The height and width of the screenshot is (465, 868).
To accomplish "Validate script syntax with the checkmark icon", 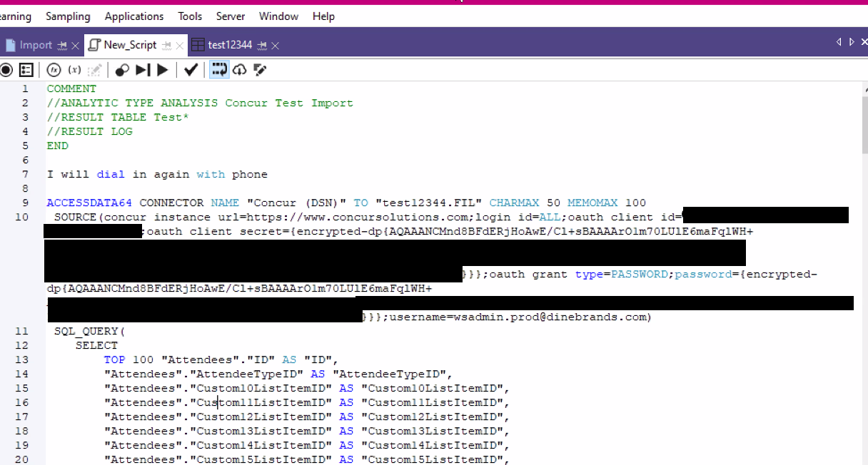I will coord(191,70).
